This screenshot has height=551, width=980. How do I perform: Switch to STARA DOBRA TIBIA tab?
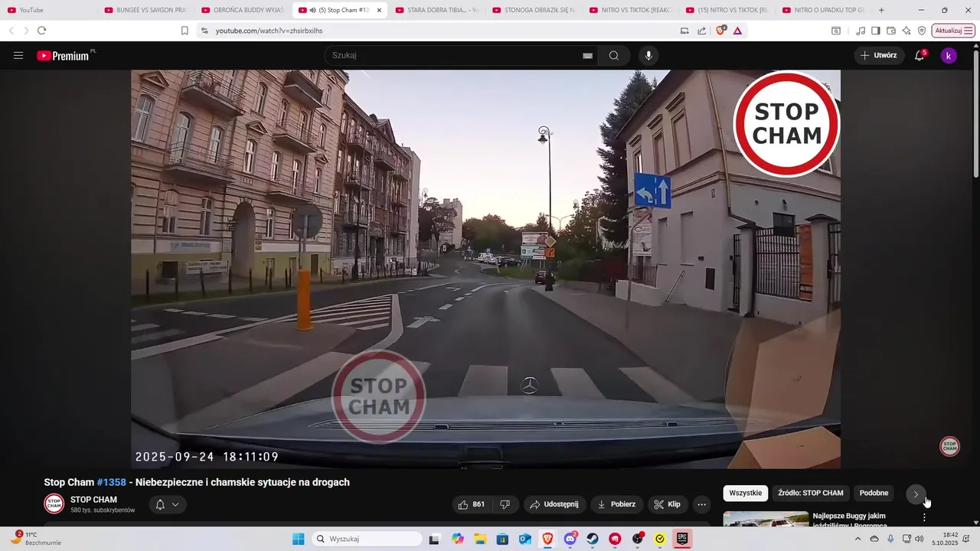[436, 10]
